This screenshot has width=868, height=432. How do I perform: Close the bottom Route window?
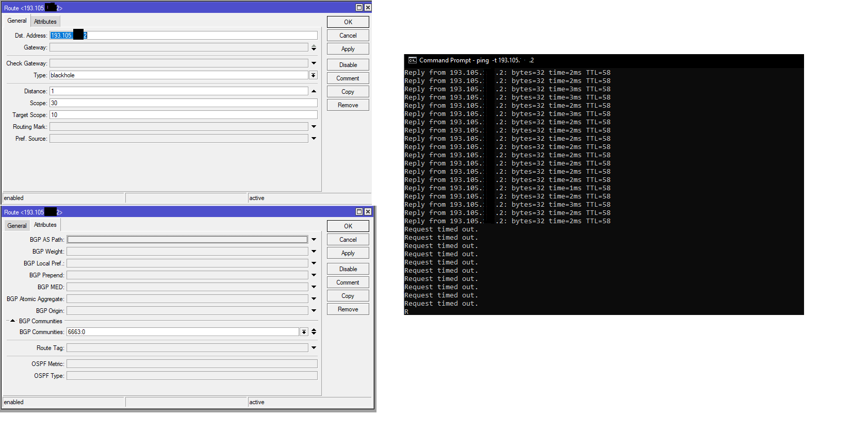[368, 212]
